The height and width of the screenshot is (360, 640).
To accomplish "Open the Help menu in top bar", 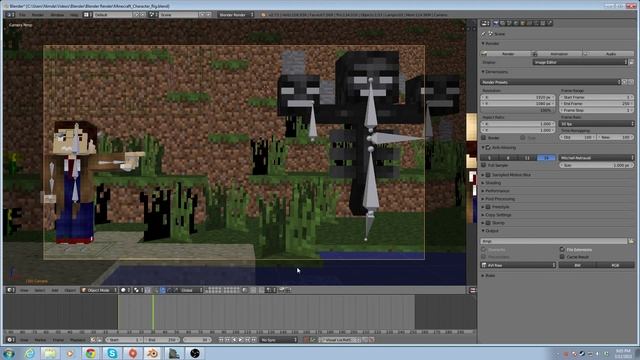I will coord(74,15).
